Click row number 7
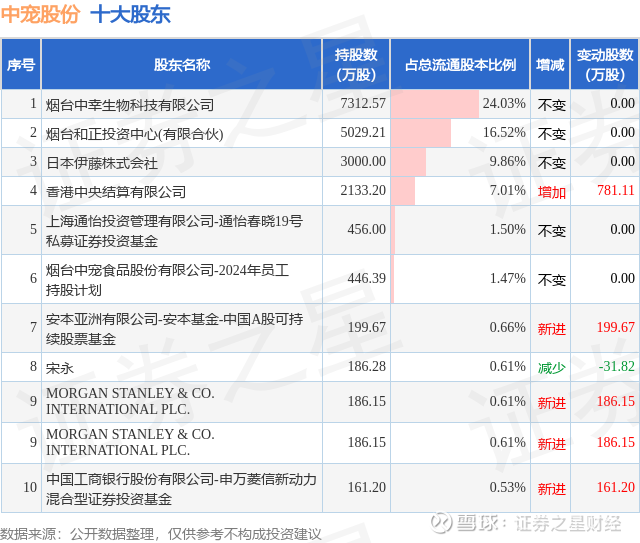This screenshot has height=543, width=640. 33,327
